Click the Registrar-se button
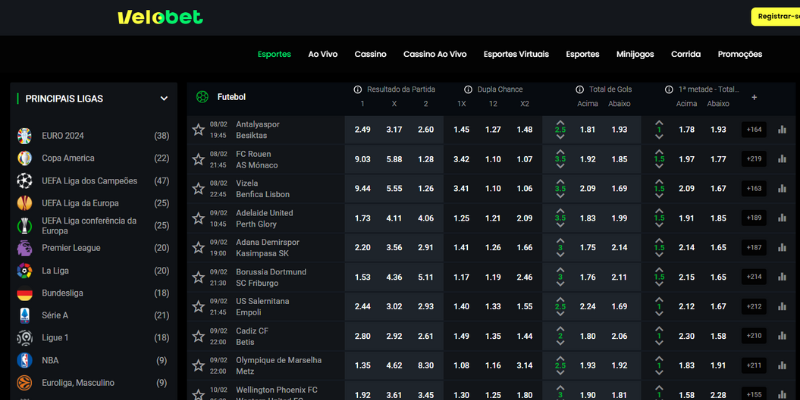This screenshot has height=400, width=800. (x=776, y=16)
